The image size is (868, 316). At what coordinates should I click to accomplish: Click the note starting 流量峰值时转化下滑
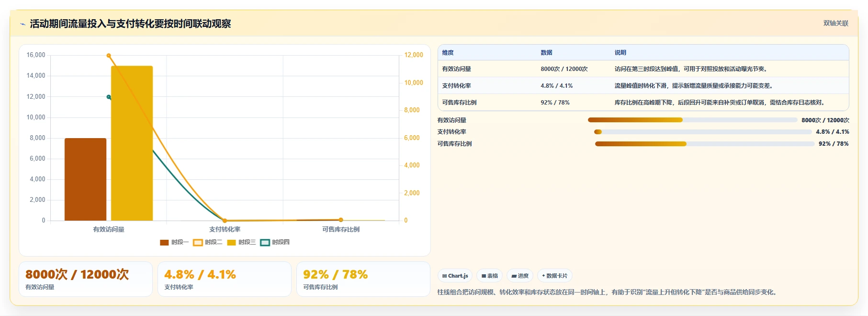click(694, 86)
